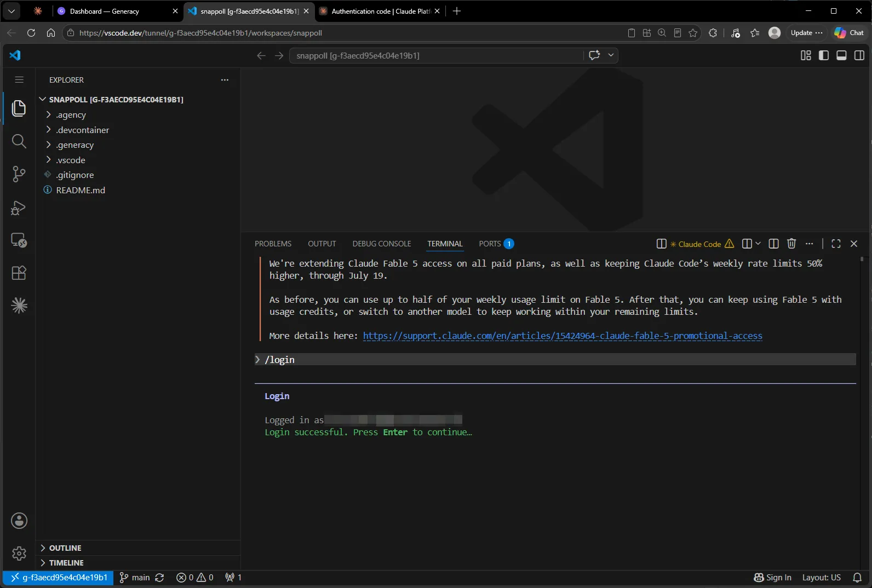Open the .gitignore file

[75, 175]
